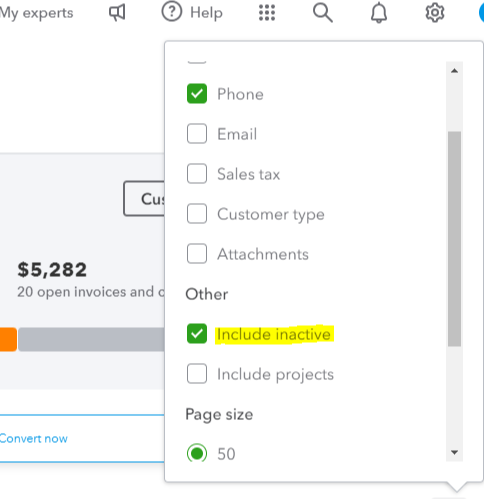484x499 pixels.
Task: Select the 50 page size radio
Action: click(197, 453)
